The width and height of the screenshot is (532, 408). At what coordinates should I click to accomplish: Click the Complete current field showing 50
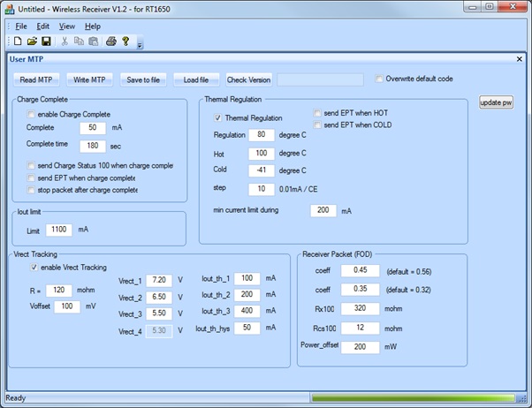click(93, 128)
